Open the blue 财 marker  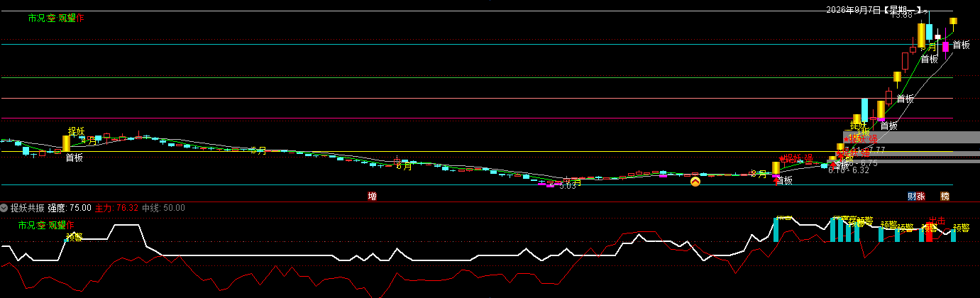pos(912,196)
